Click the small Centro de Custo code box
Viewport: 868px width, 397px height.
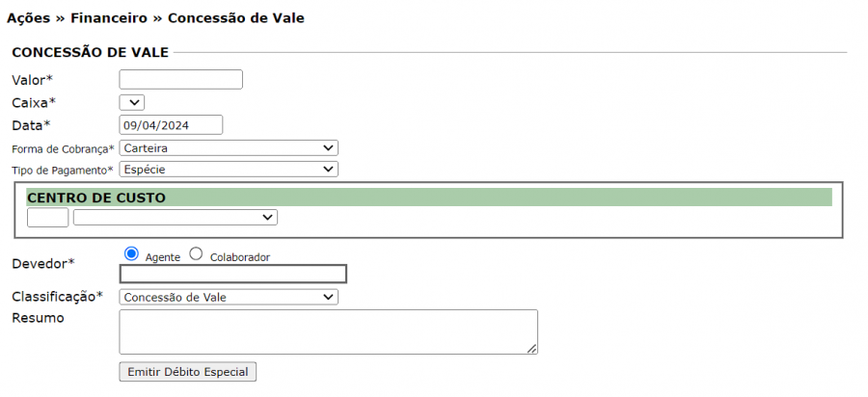[47, 218]
